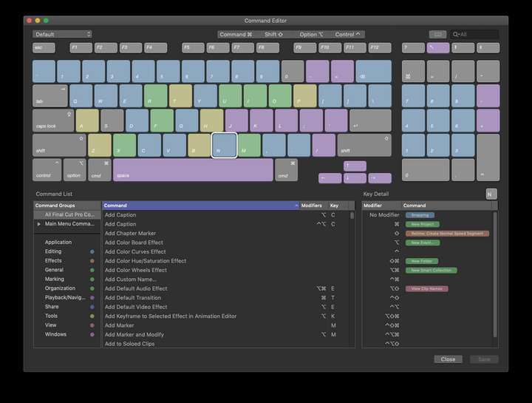532x403 pixels.
Task: Toggle the keyboard highlight button beside search
Action: [437, 34]
